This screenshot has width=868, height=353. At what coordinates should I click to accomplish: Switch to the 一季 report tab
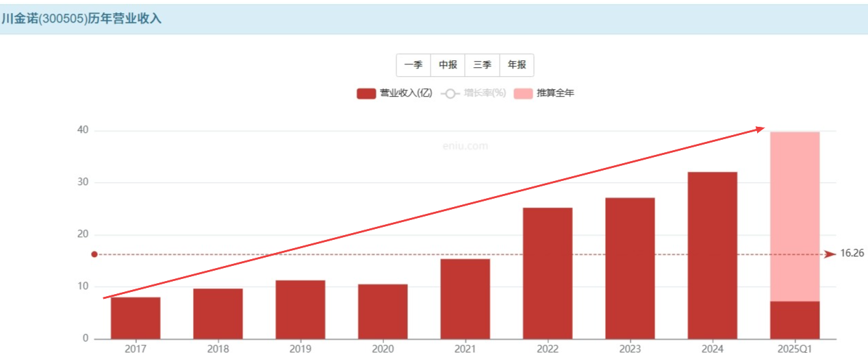[413, 65]
